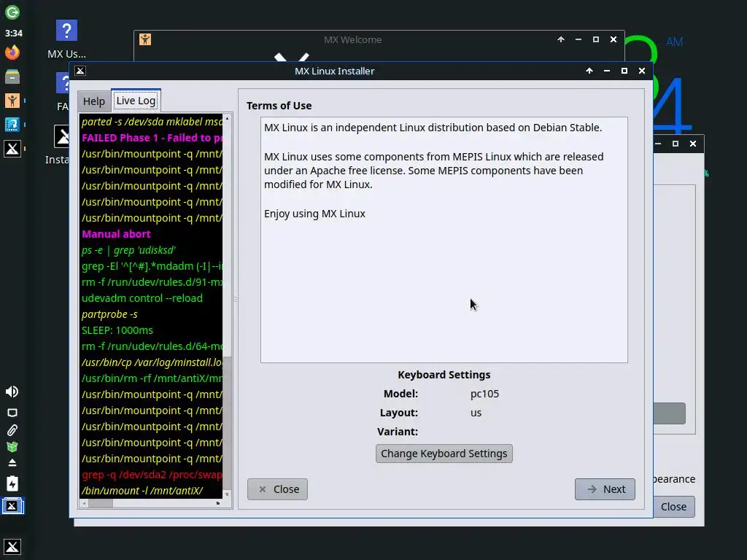Switch to the Help tab
747x560 pixels.
click(x=94, y=101)
